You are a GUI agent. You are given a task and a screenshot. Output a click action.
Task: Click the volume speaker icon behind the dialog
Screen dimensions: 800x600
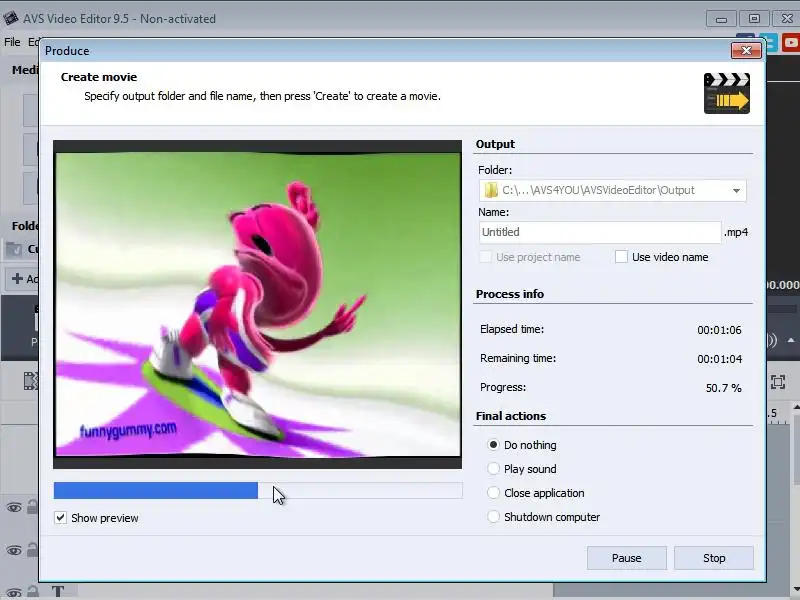(x=772, y=340)
